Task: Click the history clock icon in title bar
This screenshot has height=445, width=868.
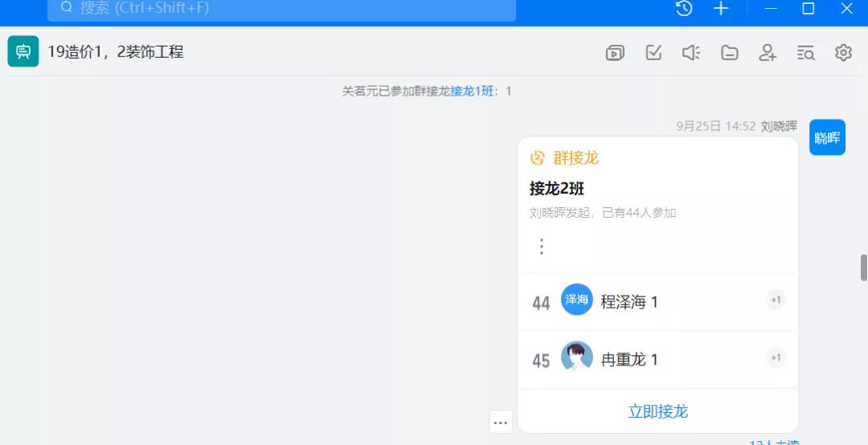Action: (x=684, y=9)
